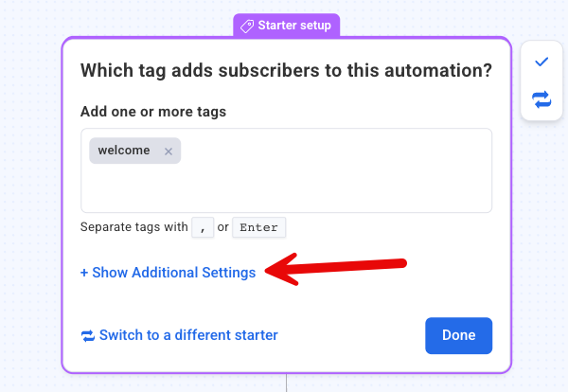The height and width of the screenshot is (392, 568).
Task: Click the arrows icon before Switch starter link
Action: pyautogui.click(x=88, y=335)
